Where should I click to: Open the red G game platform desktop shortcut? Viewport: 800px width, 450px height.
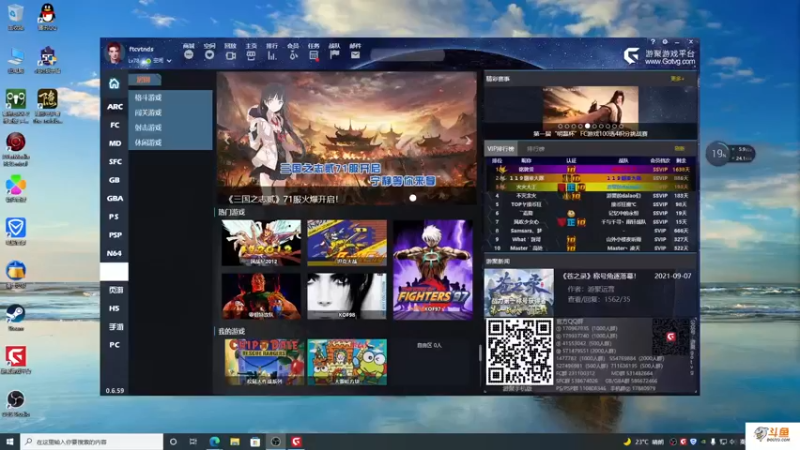point(16,360)
